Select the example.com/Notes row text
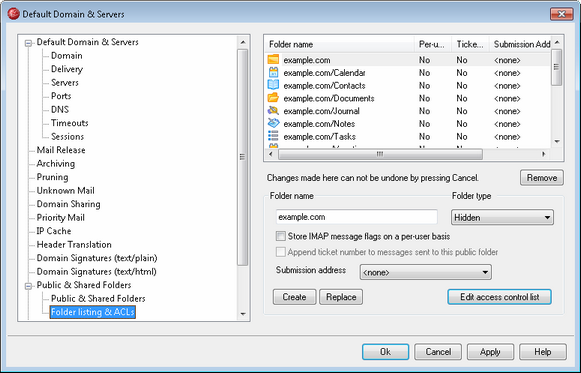Screen dimensions: 581x373 [x=319, y=124]
